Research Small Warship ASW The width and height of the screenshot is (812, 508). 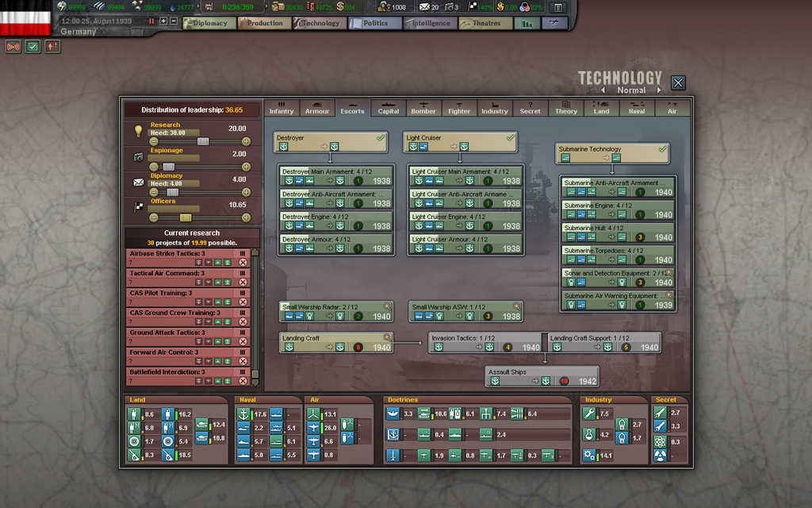(465, 312)
